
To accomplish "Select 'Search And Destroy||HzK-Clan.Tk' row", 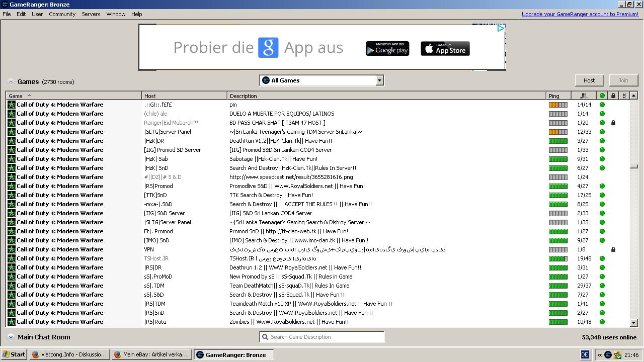I will 317,168.
